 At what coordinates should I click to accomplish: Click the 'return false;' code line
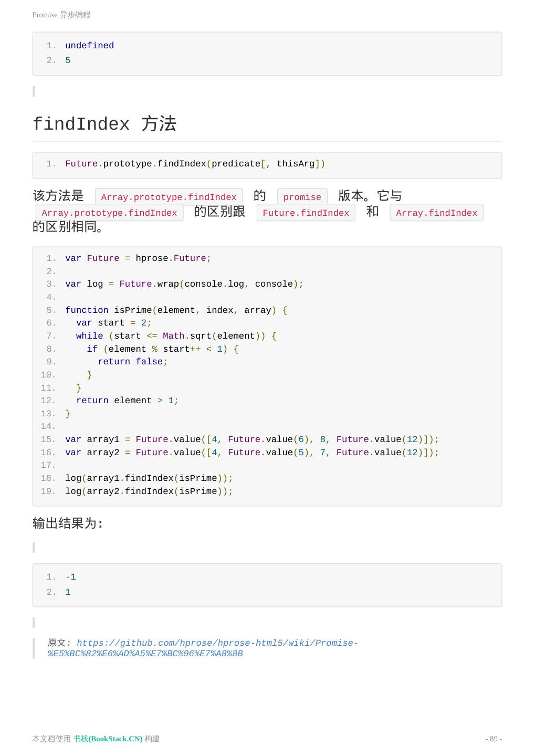click(132, 362)
